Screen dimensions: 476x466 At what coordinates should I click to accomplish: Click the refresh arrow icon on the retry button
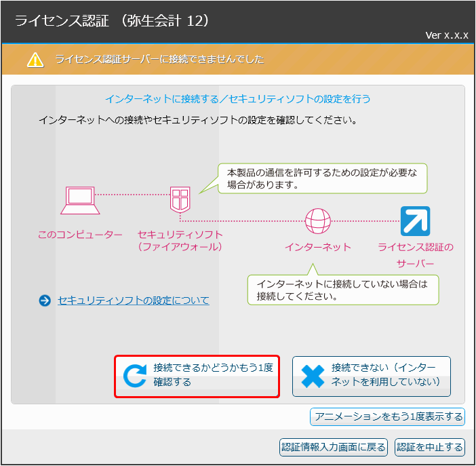coord(136,376)
